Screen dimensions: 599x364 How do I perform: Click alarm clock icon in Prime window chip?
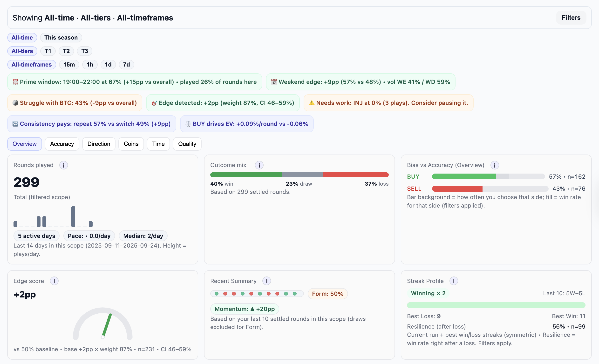(15, 82)
